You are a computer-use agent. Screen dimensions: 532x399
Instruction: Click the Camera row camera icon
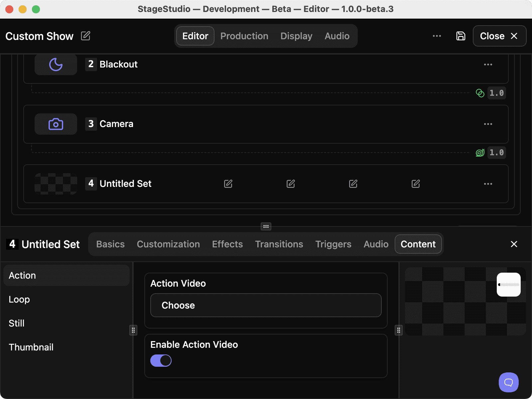point(56,124)
